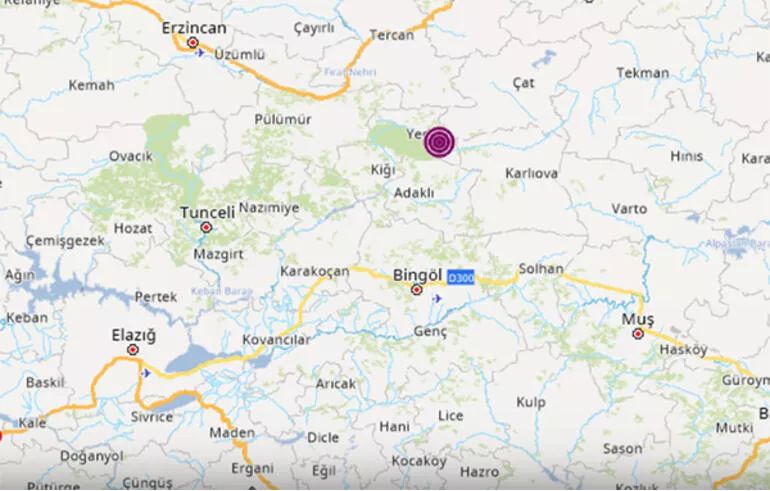Click the Elazığ city marker icon
770x491 pixels.
(x=133, y=350)
